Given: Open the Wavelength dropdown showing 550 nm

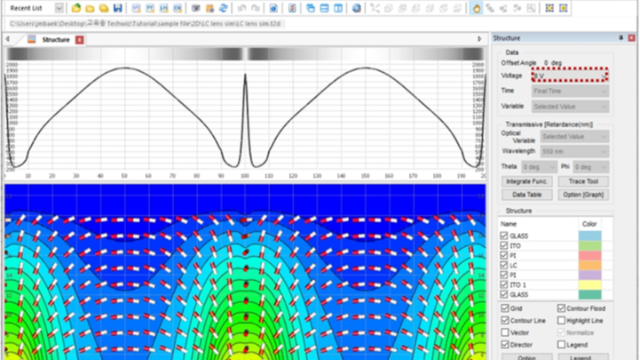Looking at the screenshot, I should 575,151.
